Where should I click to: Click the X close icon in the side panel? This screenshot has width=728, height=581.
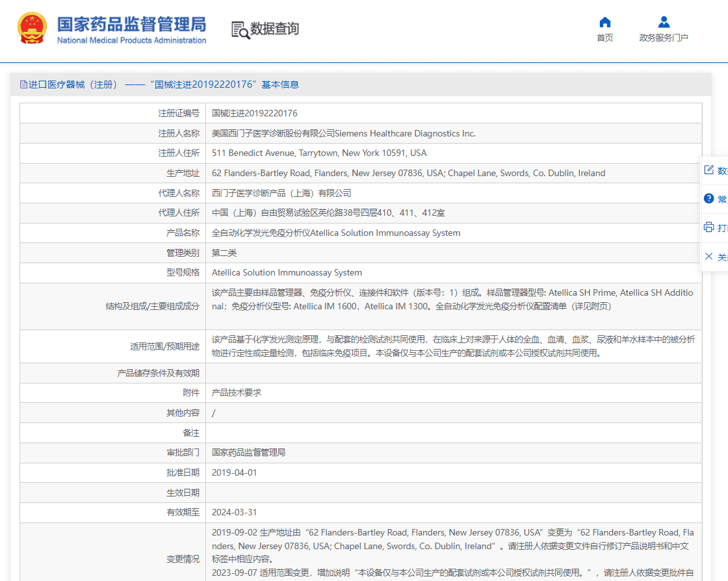click(709, 256)
